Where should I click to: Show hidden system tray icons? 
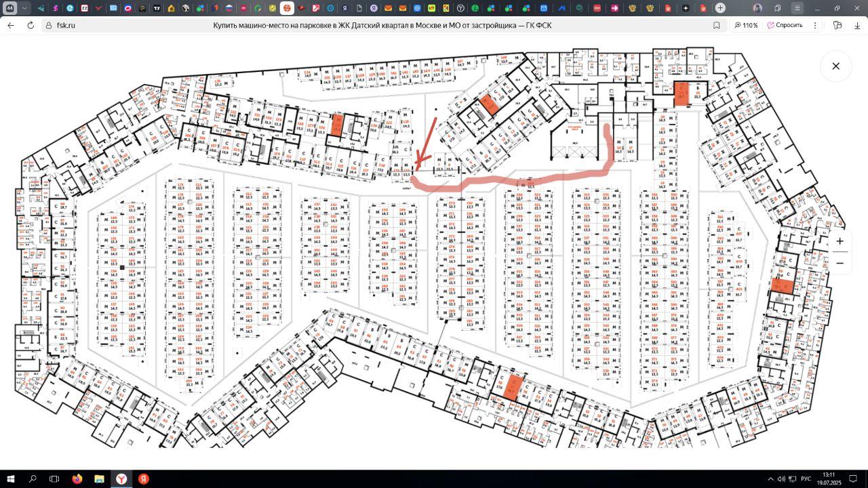770,479
